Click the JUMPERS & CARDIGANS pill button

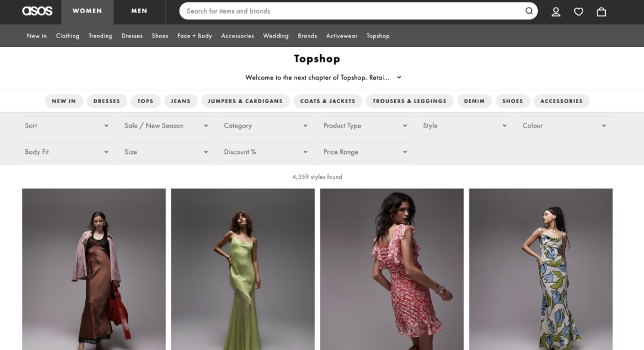click(245, 101)
